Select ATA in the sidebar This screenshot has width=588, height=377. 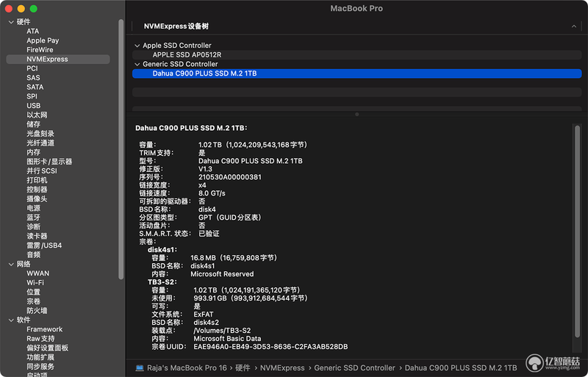(32, 31)
